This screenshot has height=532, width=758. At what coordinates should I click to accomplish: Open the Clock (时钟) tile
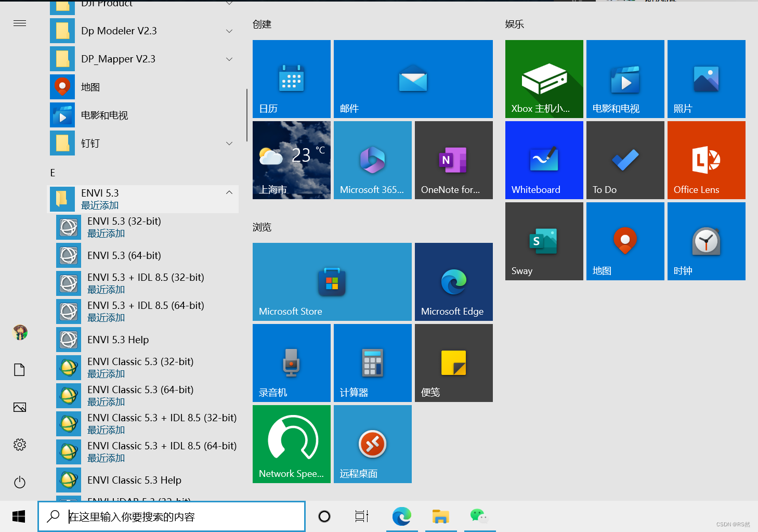click(707, 241)
